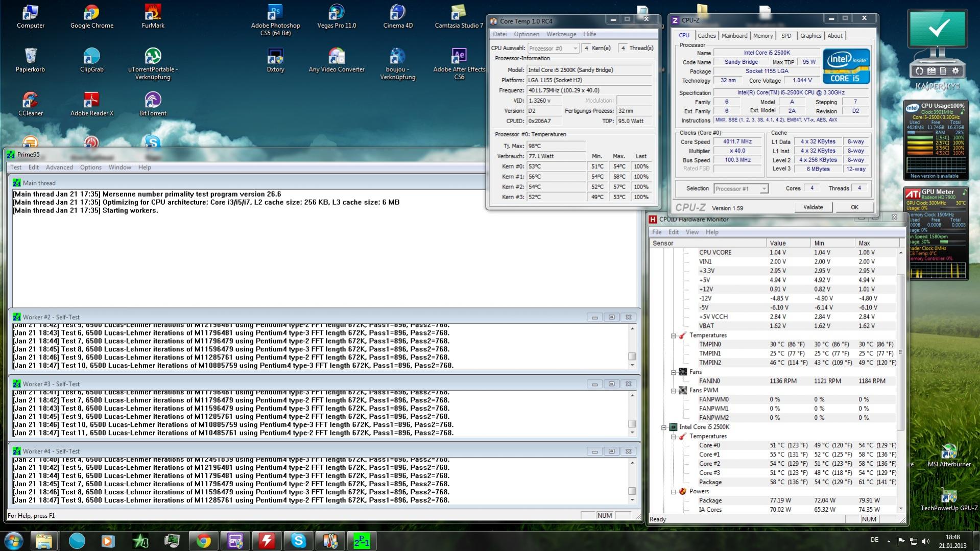The image size is (980, 551).
Task: Click the DE language indicator in taskbar
Action: tap(874, 540)
